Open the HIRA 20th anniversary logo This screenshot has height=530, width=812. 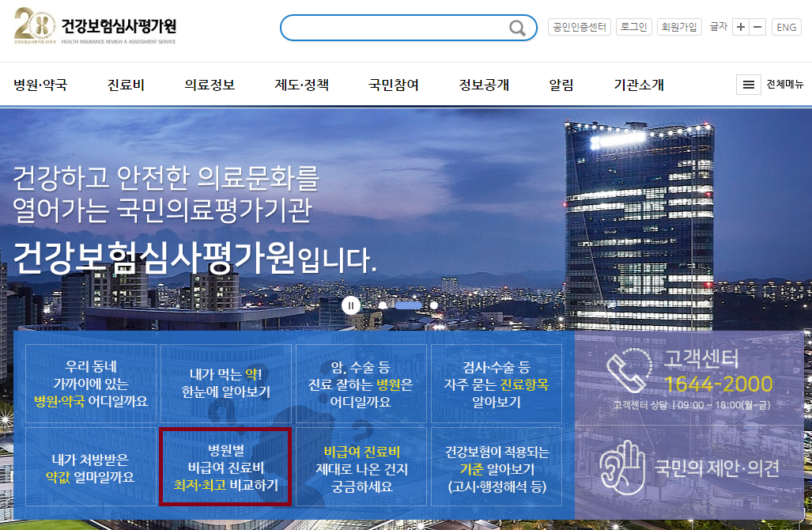click(35, 25)
